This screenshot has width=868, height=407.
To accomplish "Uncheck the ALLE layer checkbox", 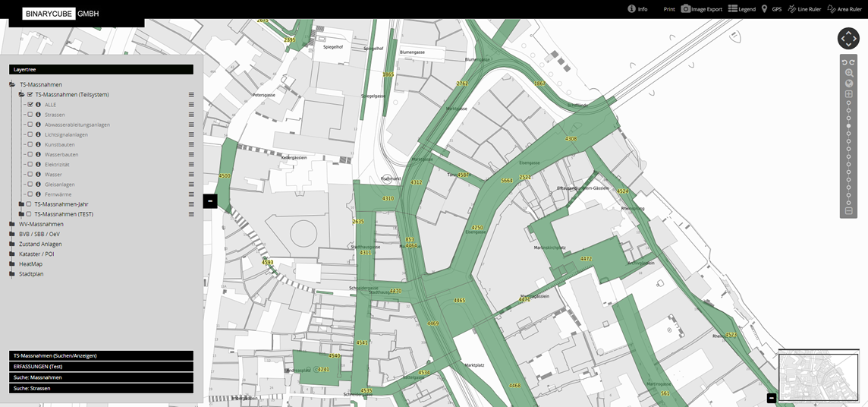I will [30, 105].
